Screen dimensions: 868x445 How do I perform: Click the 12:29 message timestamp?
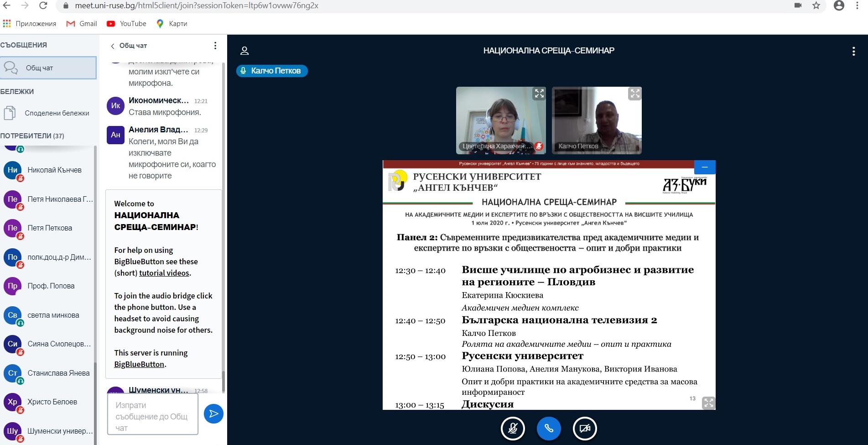tap(201, 131)
